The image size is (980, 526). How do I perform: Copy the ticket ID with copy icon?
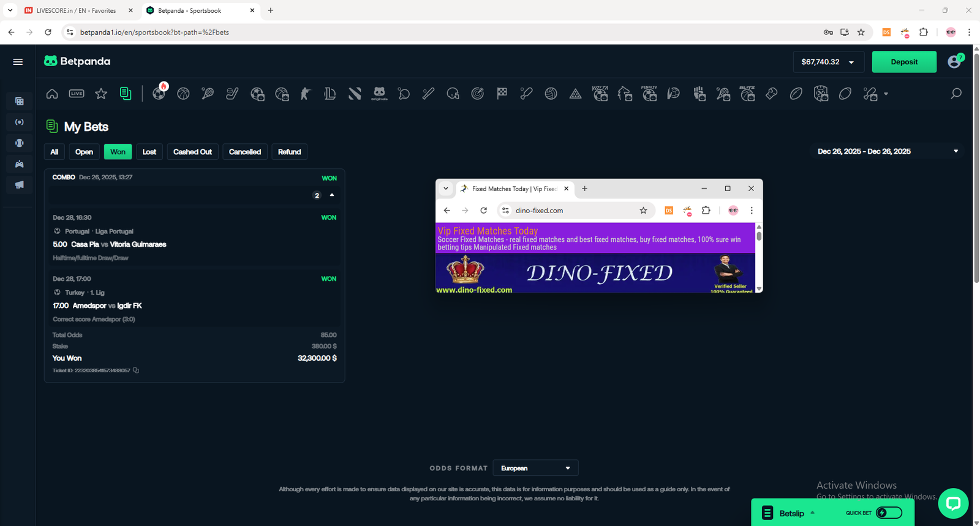click(136, 370)
